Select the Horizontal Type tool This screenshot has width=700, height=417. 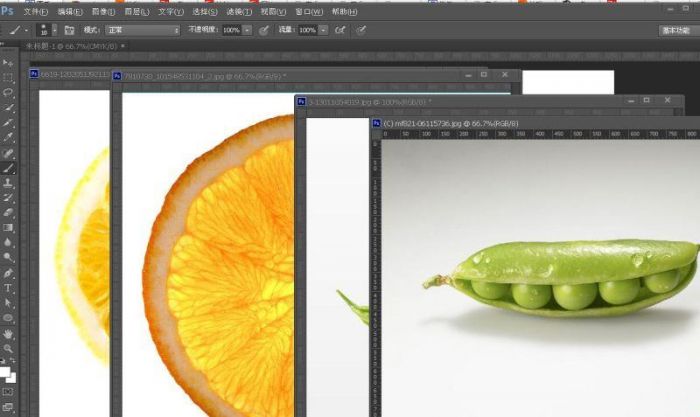click(9, 287)
